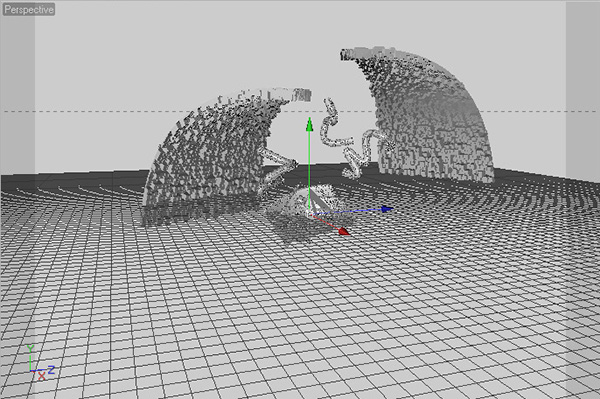The height and width of the screenshot is (399, 600).
Task: Select the red X-axis arrow handle
Action: [x=344, y=231]
